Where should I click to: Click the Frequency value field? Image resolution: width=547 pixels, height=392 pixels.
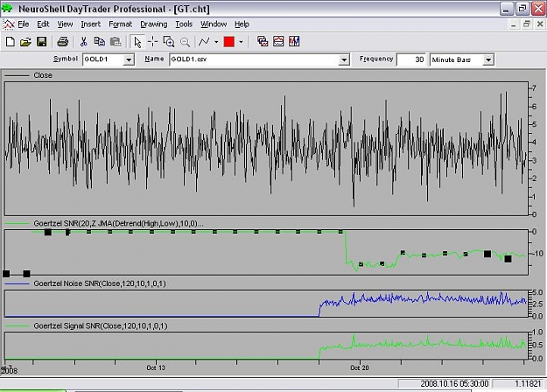point(411,59)
